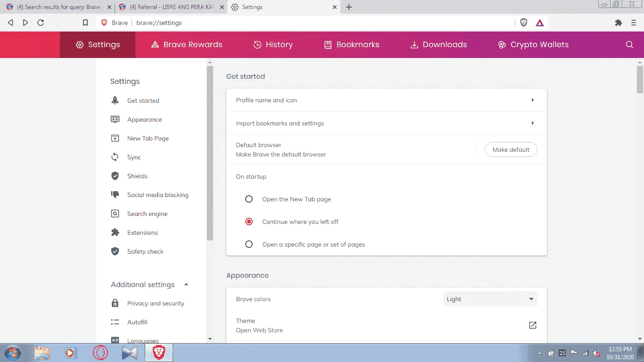This screenshot has height=362, width=644.
Task: Open File Explorer from the taskbar
Action: pyautogui.click(x=42, y=353)
